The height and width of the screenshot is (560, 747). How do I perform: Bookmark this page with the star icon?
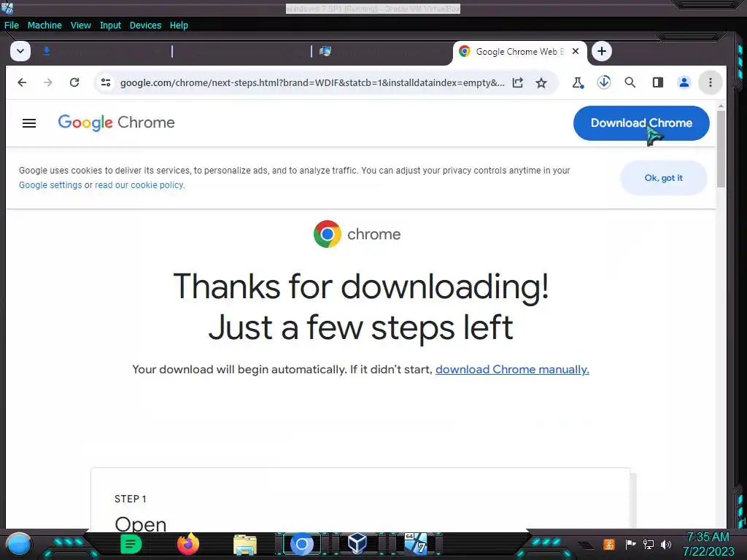[x=541, y=83]
